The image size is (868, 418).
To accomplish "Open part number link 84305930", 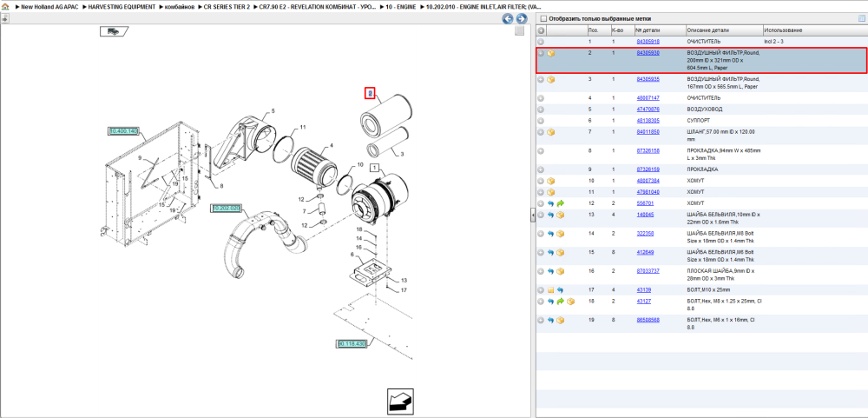I will (648, 53).
